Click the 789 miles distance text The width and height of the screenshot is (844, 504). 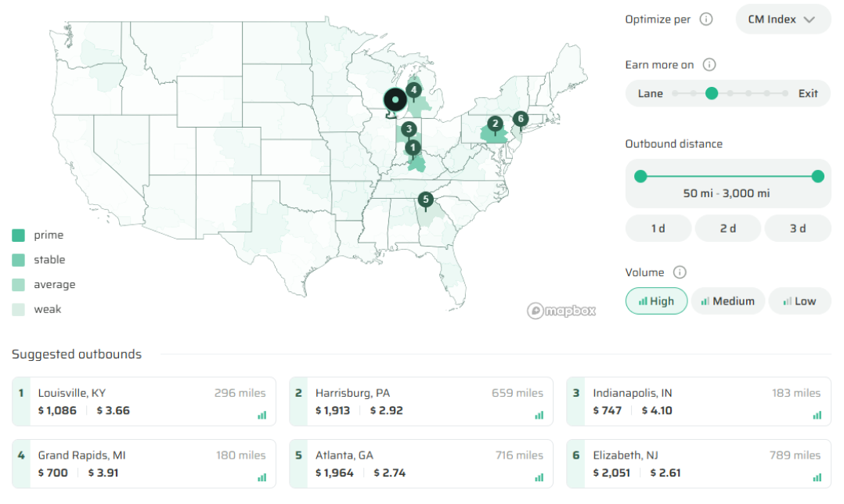[795, 455]
